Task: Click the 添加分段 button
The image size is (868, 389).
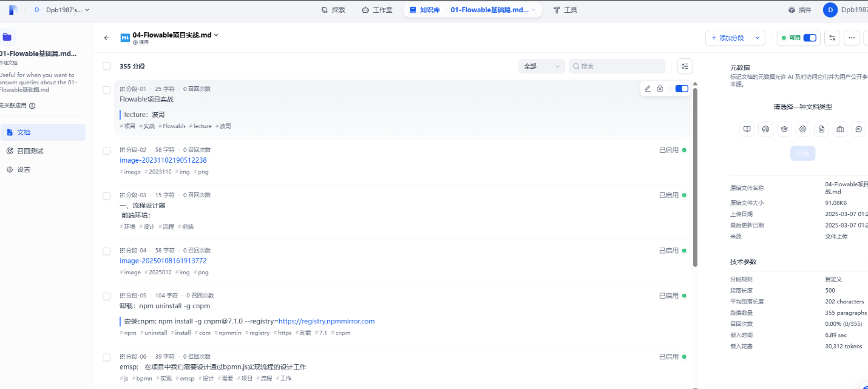Action: coord(728,38)
